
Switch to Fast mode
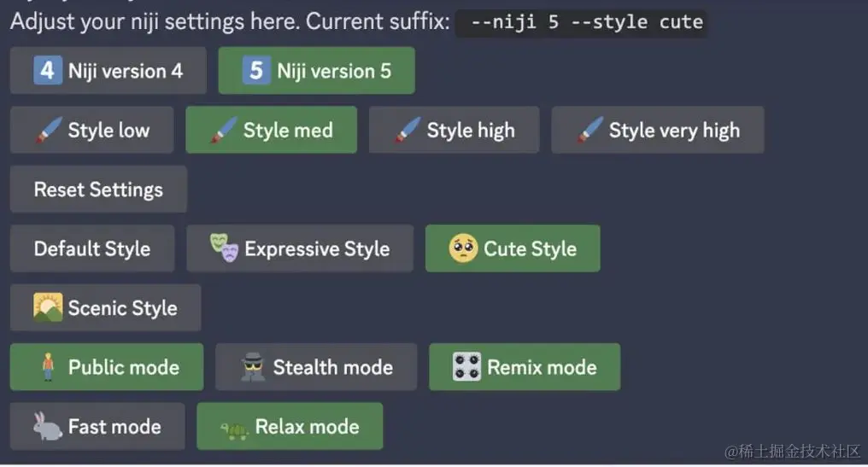point(97,426)
